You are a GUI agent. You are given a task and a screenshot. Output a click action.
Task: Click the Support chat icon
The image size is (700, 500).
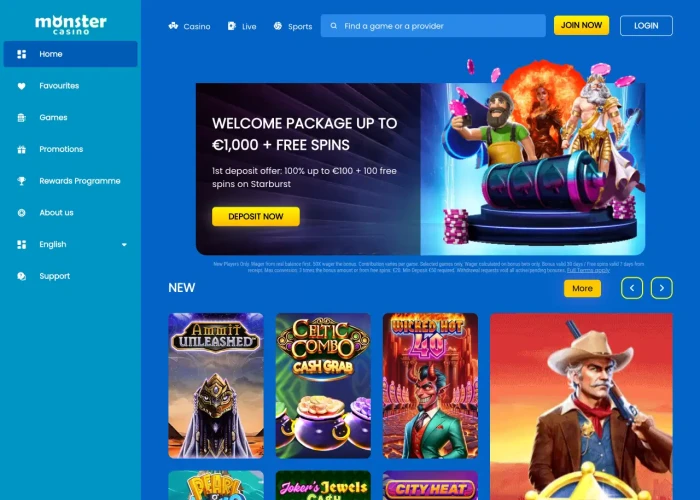(21, 276)
